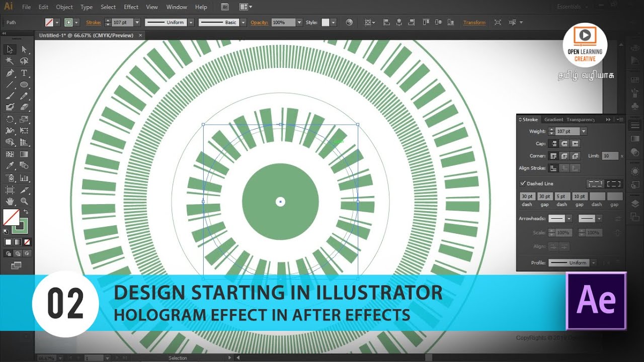644x362 pixels.
Task: Select the Artboard tool
Action: click(10, 190)
